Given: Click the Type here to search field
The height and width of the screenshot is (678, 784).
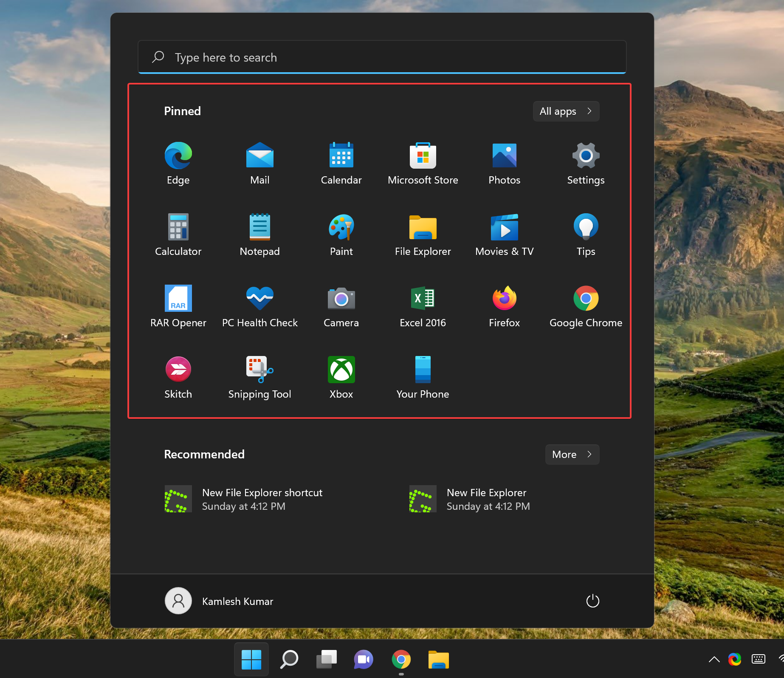Looking at the screenshot, I should [382, 57].
